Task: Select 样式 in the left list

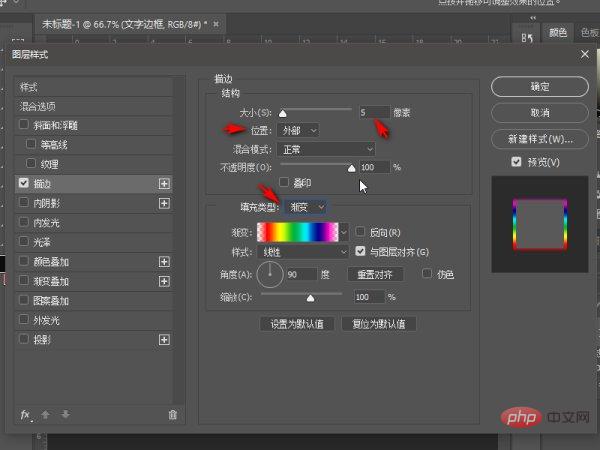Action: [94, 87]
